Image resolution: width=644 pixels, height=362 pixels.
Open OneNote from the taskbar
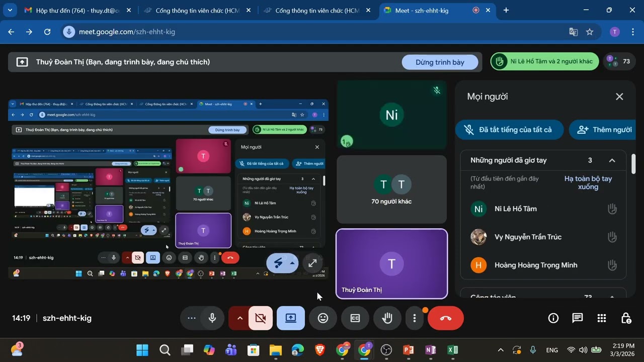(x=430, y=350)
